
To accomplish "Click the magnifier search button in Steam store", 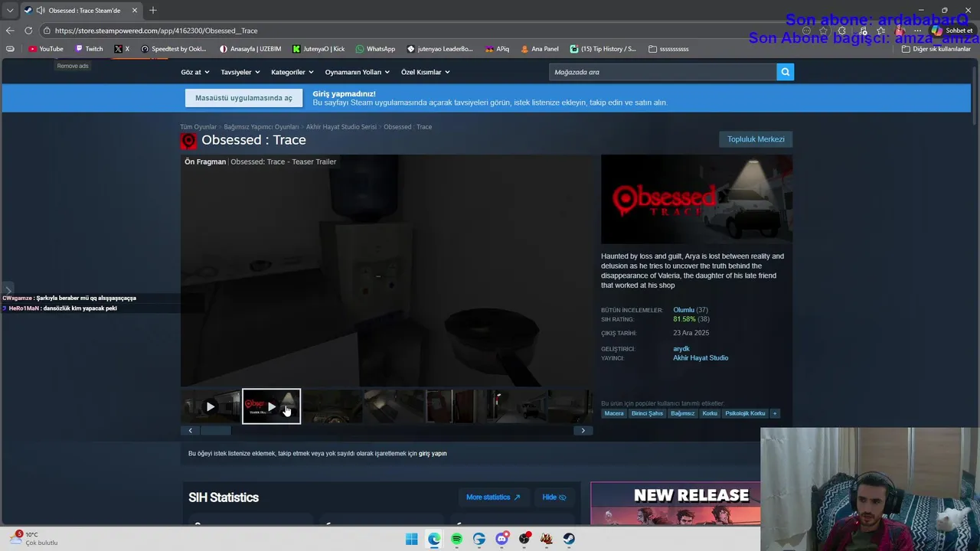I will (785, 72).
